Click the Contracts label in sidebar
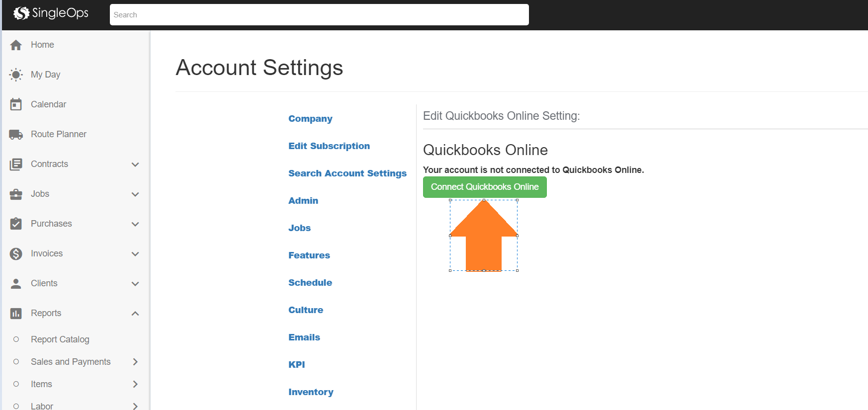Viewport: 868px width, 410px height. [49, 164]
